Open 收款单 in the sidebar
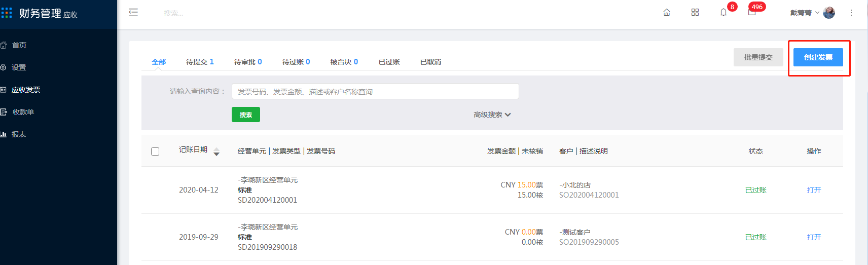The image size is (868, 265). pos(23,112)
